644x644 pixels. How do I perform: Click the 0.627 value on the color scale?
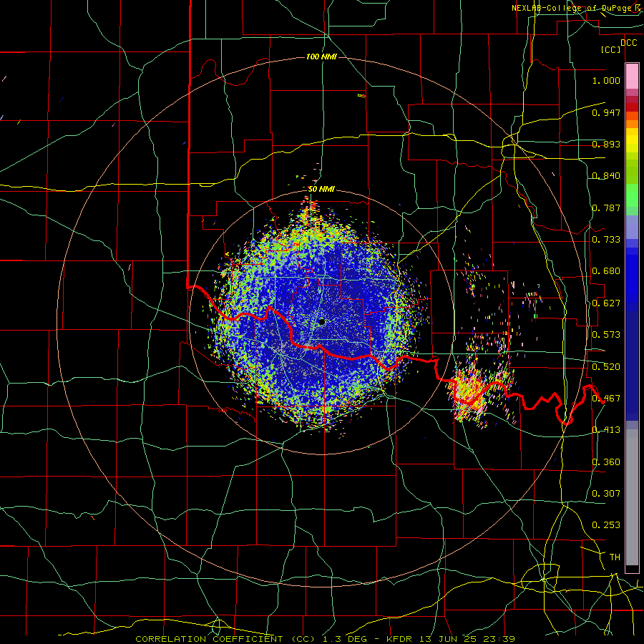(606, 303)
